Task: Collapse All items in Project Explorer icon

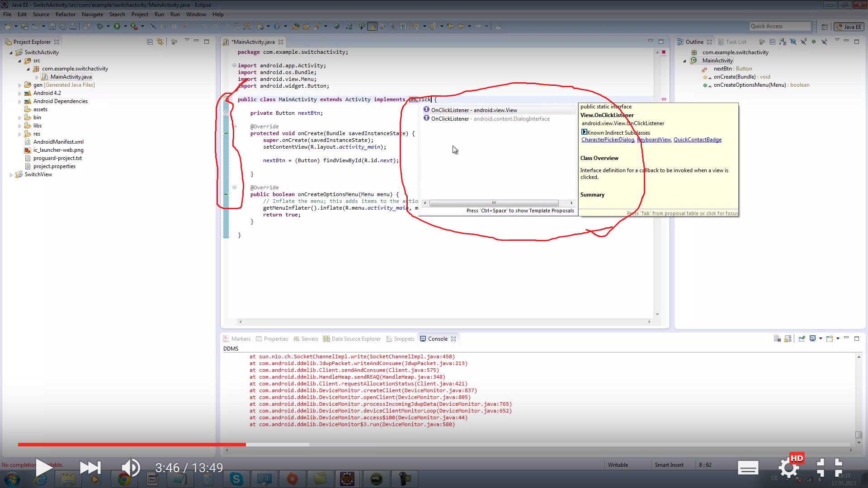Action: click(x=150, y=41)
